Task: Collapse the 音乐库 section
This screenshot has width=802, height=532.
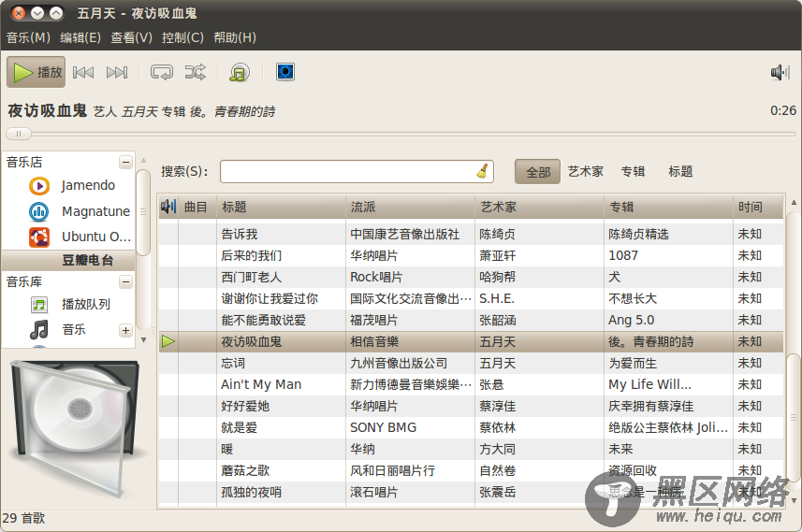Action: pos(125,281)
